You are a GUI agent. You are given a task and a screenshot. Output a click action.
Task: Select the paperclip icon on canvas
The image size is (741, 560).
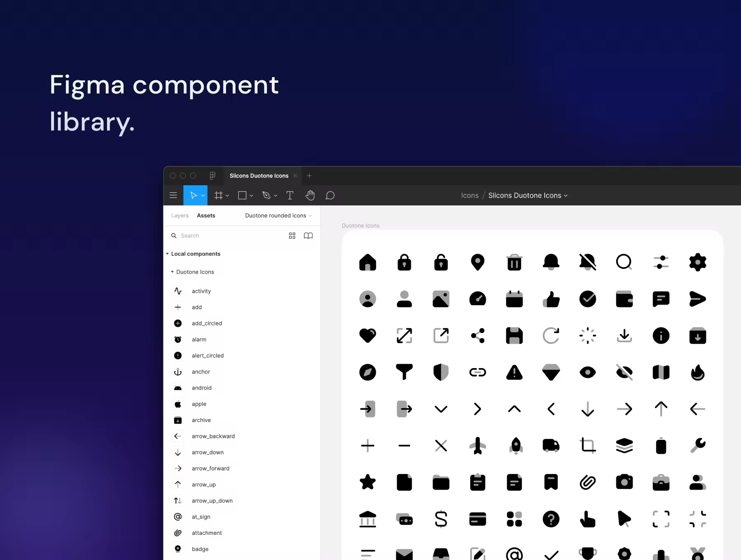(587, 482)
